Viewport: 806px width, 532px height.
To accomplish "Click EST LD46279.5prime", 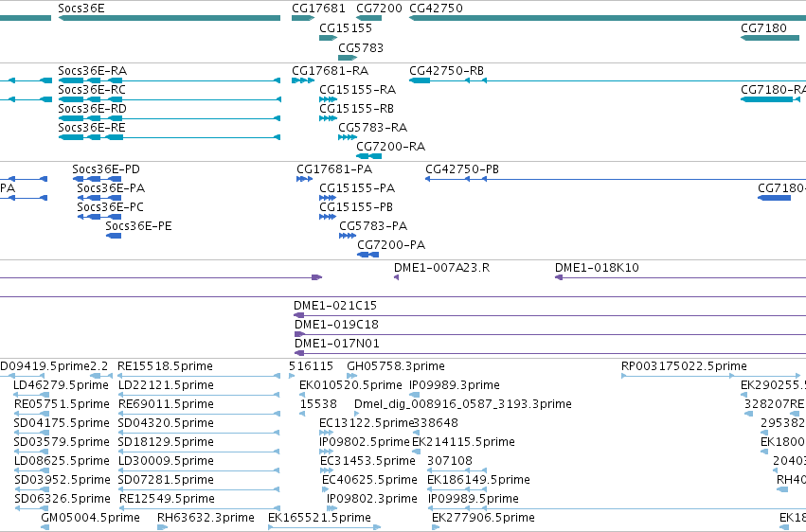I will point(62,385).
